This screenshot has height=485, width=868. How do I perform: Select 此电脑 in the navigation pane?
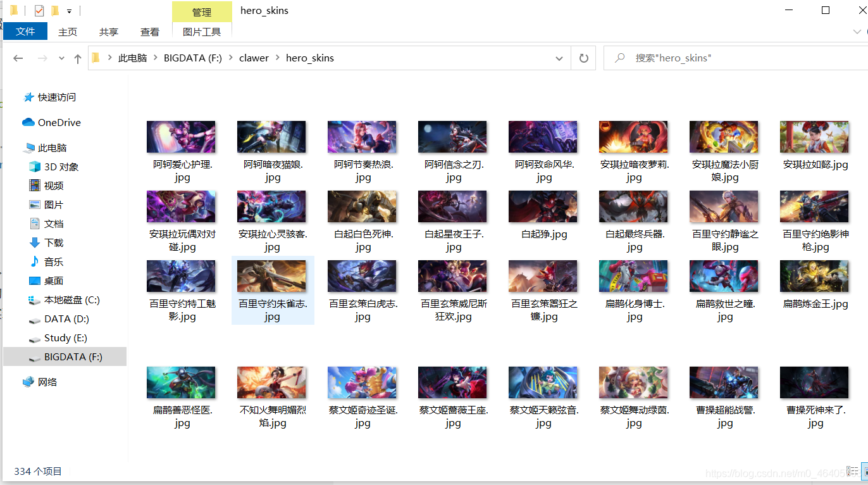point(45,148)
